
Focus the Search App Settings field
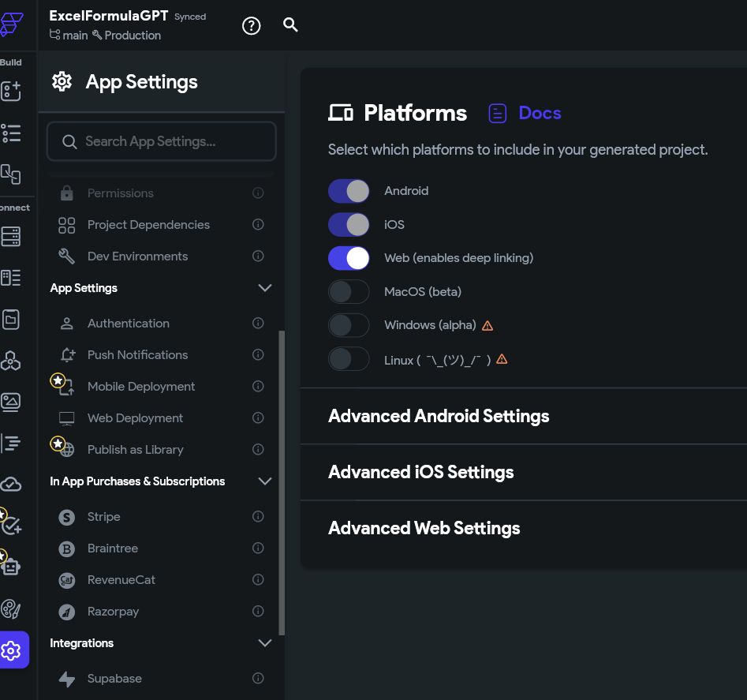click(162, 141)
